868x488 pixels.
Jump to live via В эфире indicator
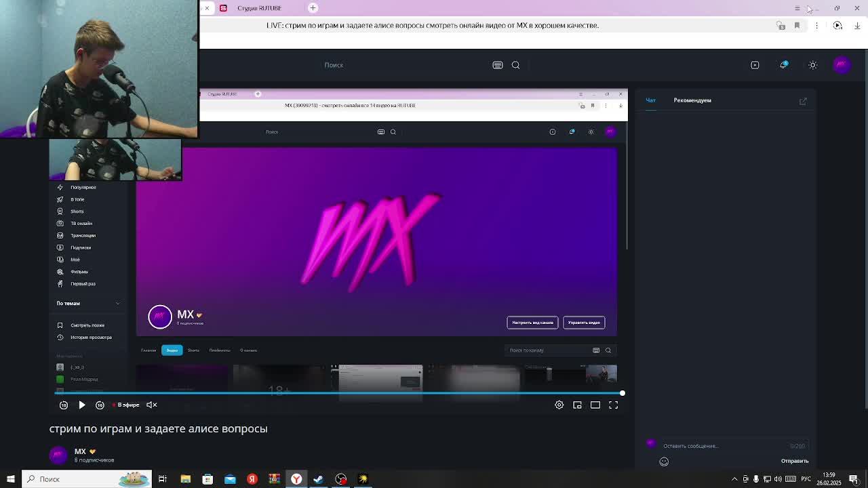[126, 405]
